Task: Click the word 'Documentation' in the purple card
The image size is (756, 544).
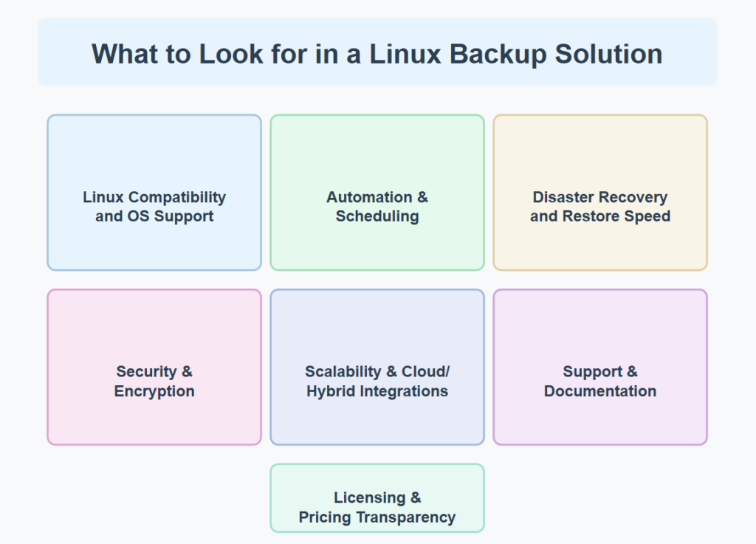Action: click(x=600, y=390)
